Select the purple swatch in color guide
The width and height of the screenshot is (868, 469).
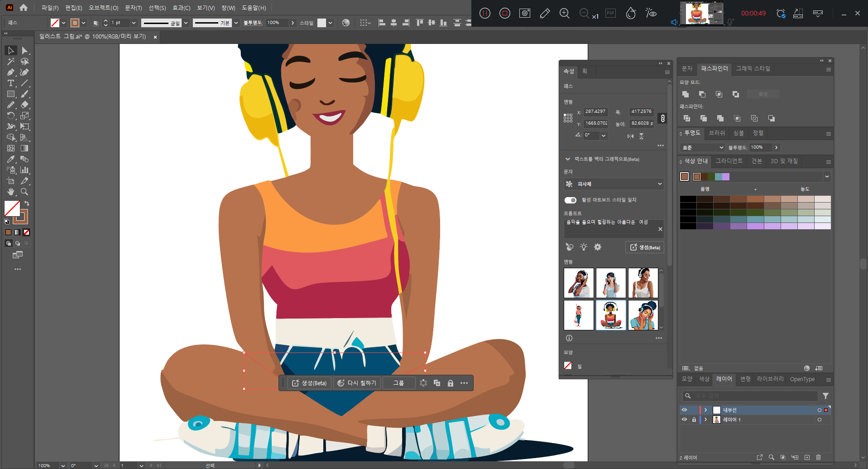click(x=726, y=177)
